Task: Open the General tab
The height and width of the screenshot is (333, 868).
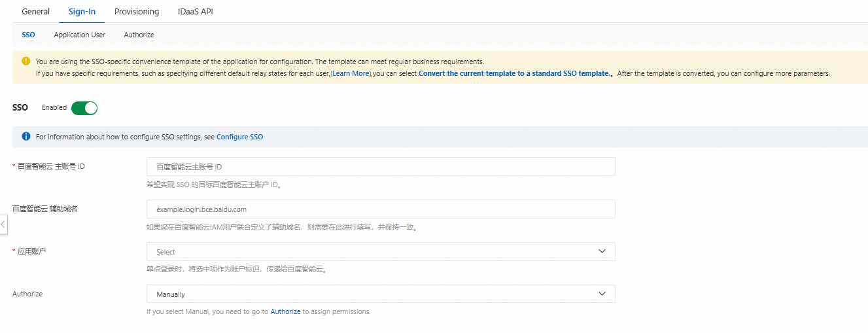Action: (35, 12)
